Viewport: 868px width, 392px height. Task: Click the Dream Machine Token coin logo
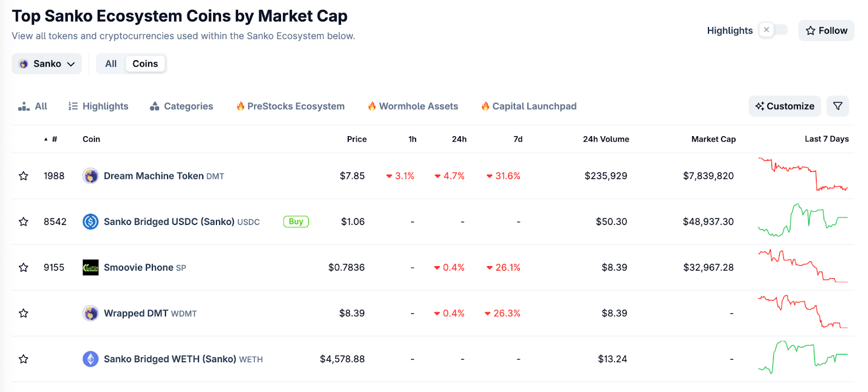90,176
